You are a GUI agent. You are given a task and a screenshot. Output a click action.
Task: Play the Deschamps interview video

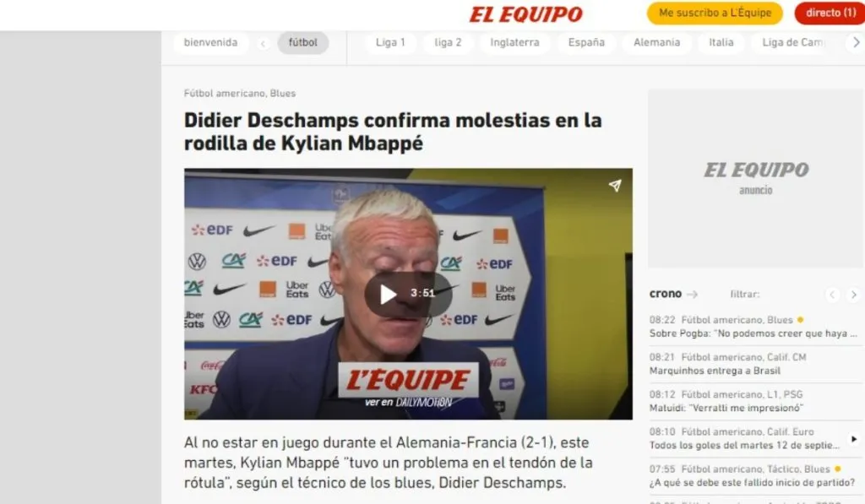(x=408, y=294)
